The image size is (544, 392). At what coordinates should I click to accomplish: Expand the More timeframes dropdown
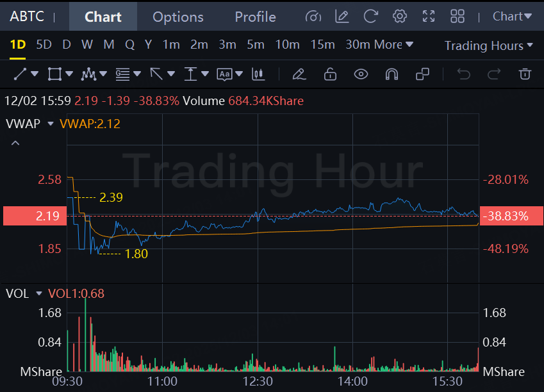[393, 45]
